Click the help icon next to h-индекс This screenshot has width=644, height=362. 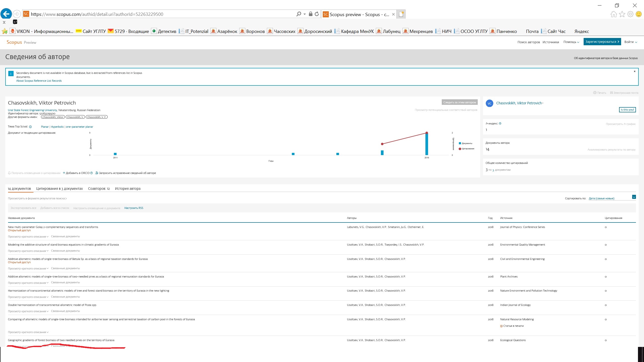point(500,123)
